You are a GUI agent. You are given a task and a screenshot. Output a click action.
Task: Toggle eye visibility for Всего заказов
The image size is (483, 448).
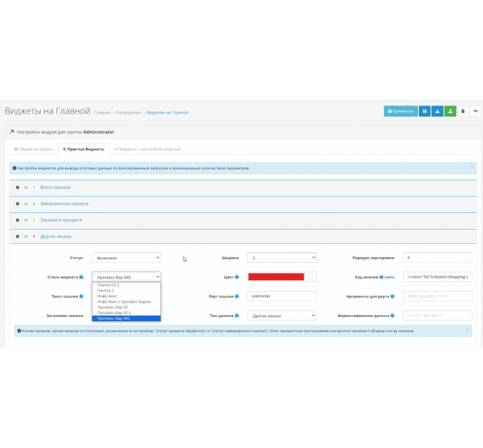tap(26, 187)
